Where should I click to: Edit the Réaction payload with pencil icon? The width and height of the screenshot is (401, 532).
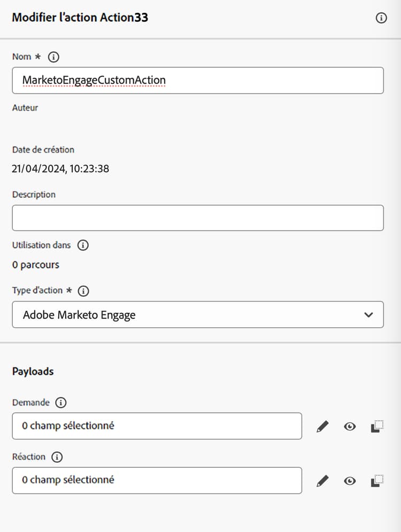click(x=322, y=481)
